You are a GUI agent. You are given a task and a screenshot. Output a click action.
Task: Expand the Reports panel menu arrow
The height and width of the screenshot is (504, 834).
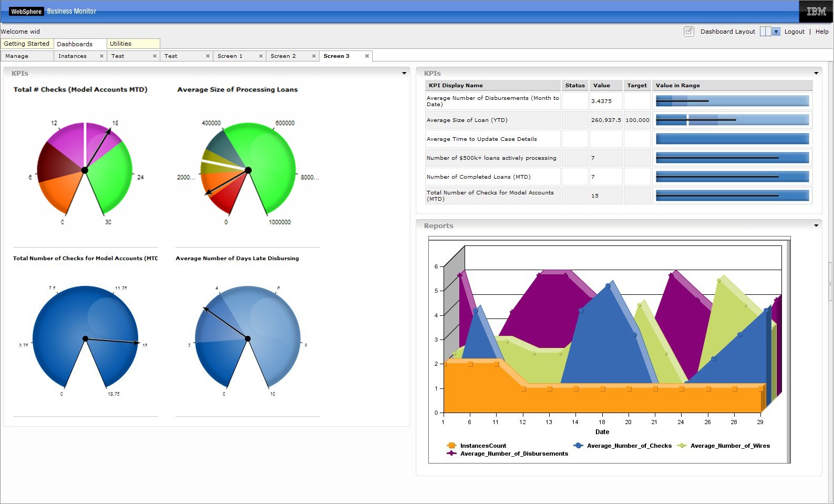(816, 225)
